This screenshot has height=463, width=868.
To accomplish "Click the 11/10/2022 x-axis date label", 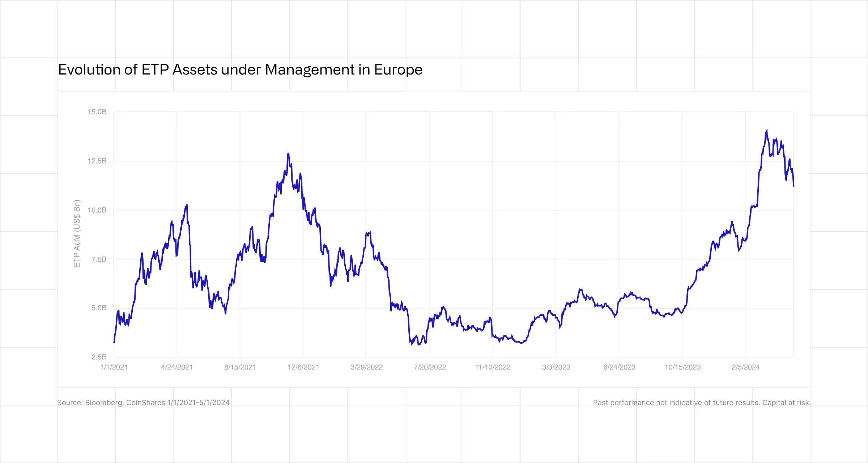I will tap(493, 368).
